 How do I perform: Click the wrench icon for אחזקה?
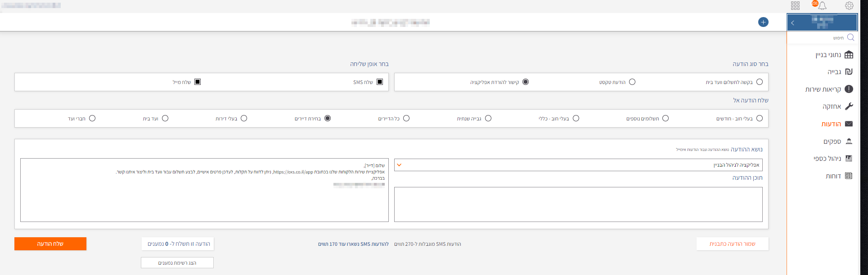click(x=849, y=106)
